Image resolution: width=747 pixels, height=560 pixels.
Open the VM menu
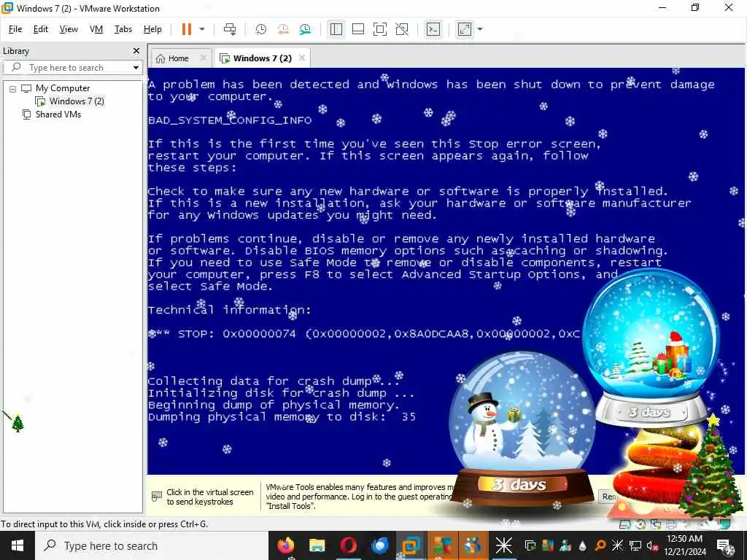click(x=96, y=29)
